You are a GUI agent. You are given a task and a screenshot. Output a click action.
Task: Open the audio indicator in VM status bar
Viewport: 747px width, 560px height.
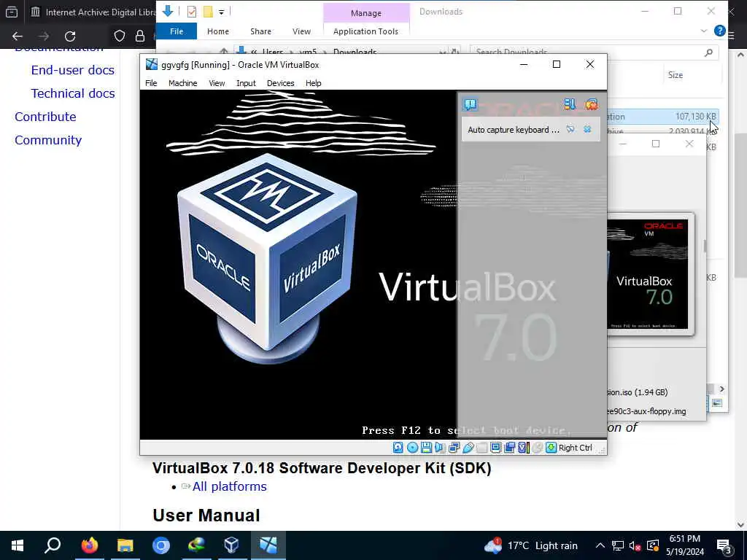(440, 448)
